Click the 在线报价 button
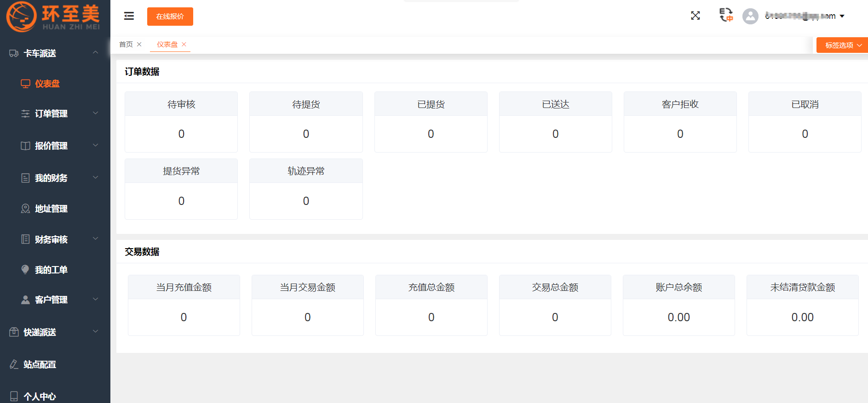 [x=170, y=17]
